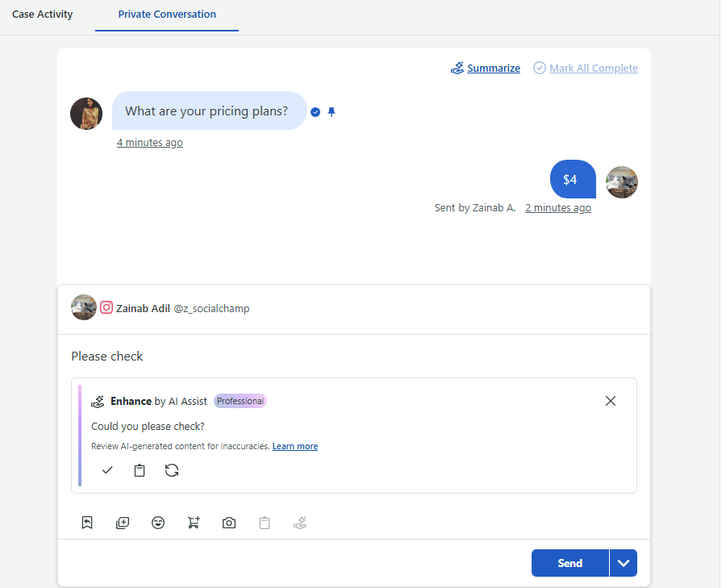Click the @z_socialchamp handle
The height and width of the screenshot is (588, 726).
(211, 308)
